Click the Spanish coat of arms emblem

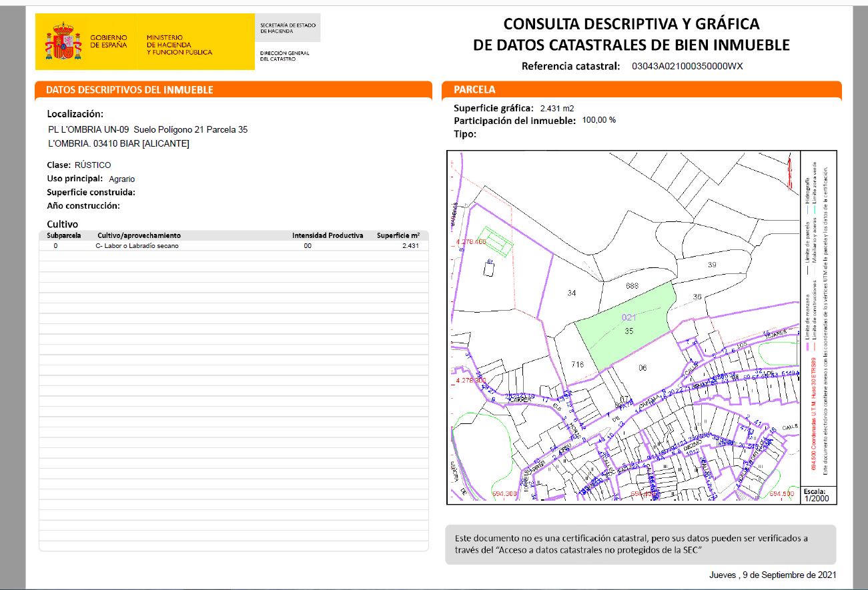62,41
